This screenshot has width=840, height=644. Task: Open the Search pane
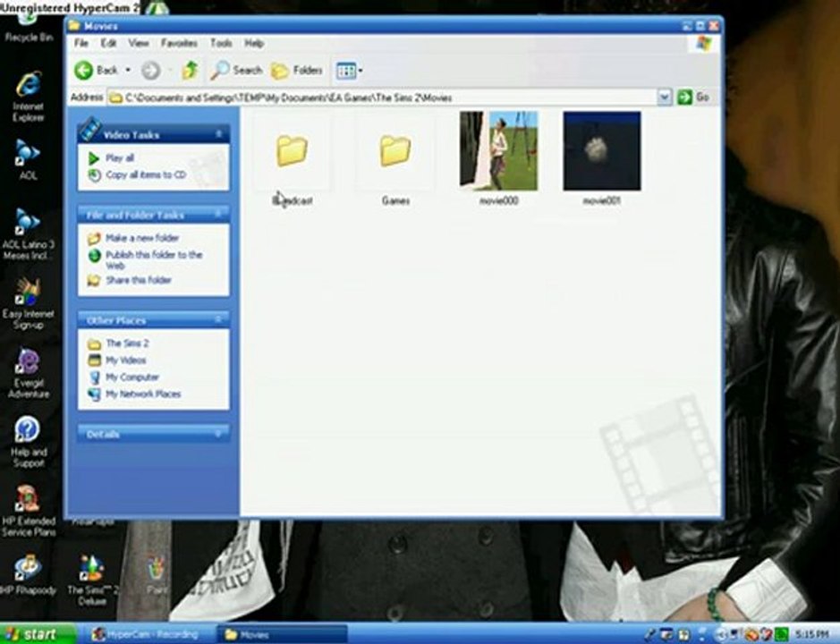[235, 70]
